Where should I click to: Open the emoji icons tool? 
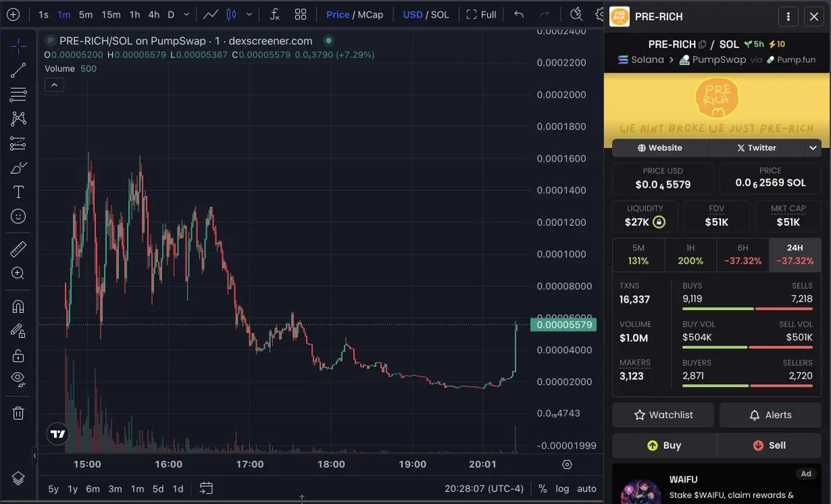pos(19,217)
